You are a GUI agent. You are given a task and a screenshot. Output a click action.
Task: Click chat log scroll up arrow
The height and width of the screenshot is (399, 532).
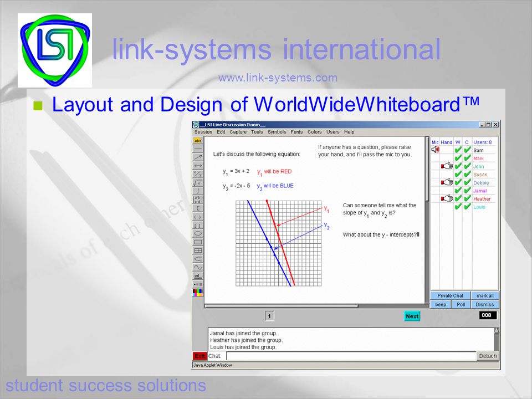pyautogui.click(x=497, y=330)
